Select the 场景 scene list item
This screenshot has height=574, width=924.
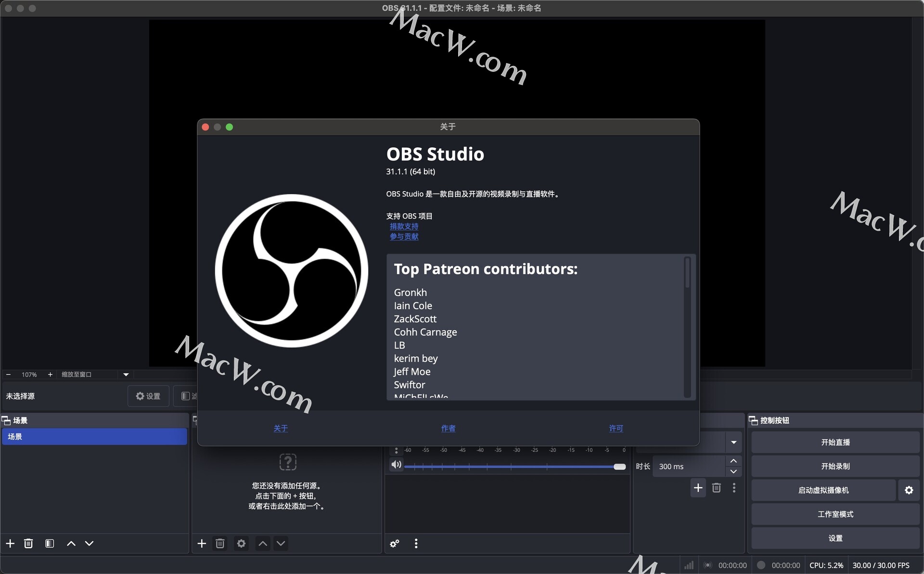[94, 436]
